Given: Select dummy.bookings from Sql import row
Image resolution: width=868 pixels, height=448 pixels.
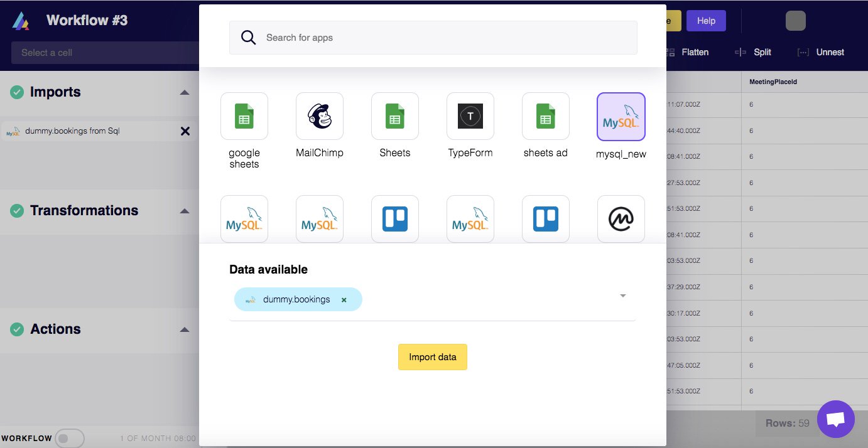Looking at the screenshot, I should 99,131.
